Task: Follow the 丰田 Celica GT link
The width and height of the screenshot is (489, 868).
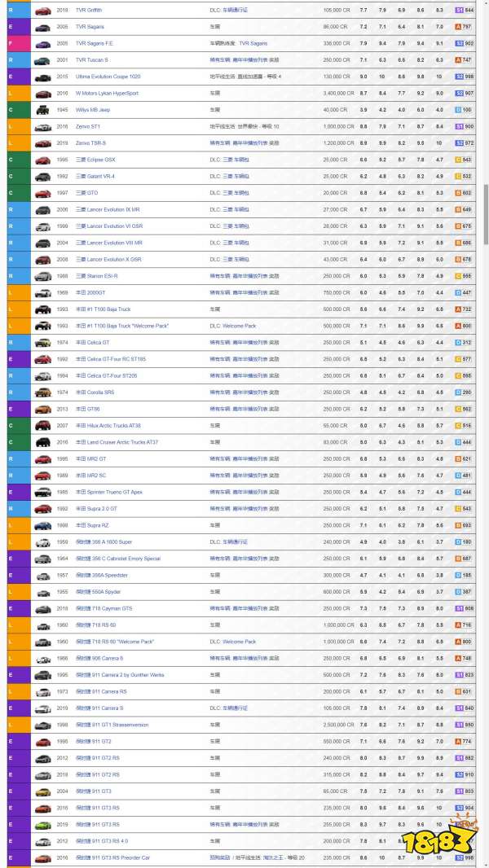Action: [x=92, y=343]
